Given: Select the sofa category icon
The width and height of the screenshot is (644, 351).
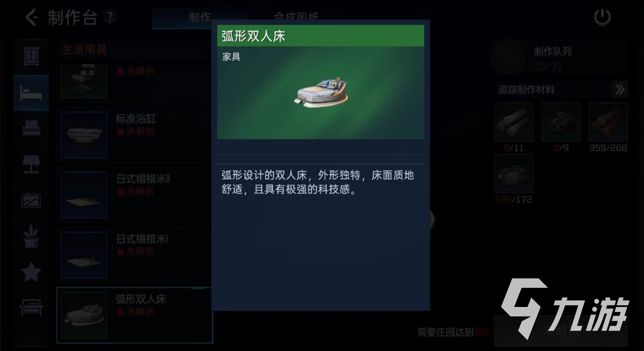Looking at the screenshot, I should pyautogui.click(x=31, y=128).
